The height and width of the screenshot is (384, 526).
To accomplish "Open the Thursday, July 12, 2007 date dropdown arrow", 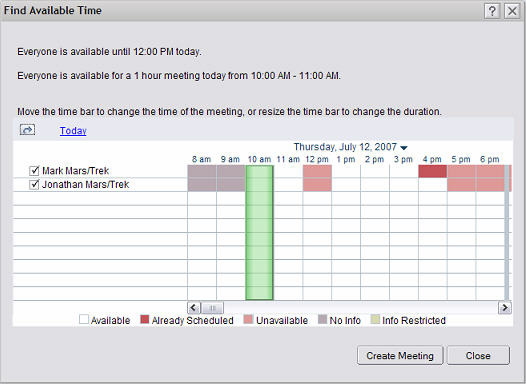I will pos(404,148).
